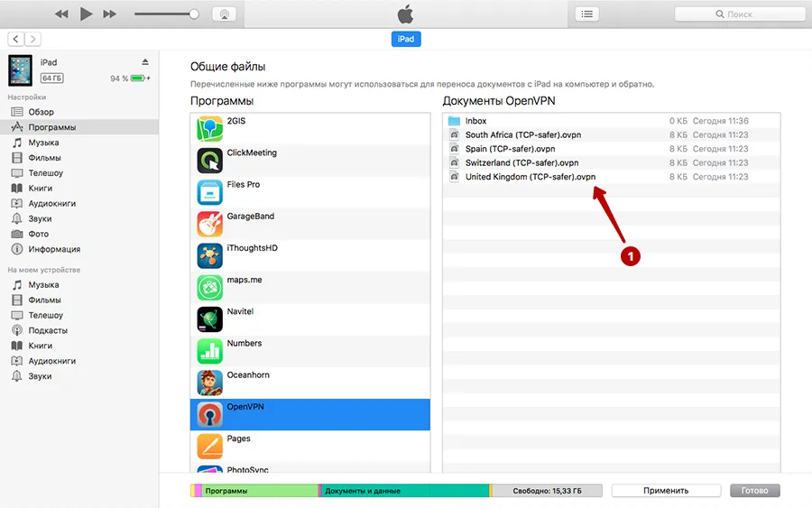This screenshot has width=812, height=508.
Task: Select the maps.me app icon
Action: coord(209,288)
